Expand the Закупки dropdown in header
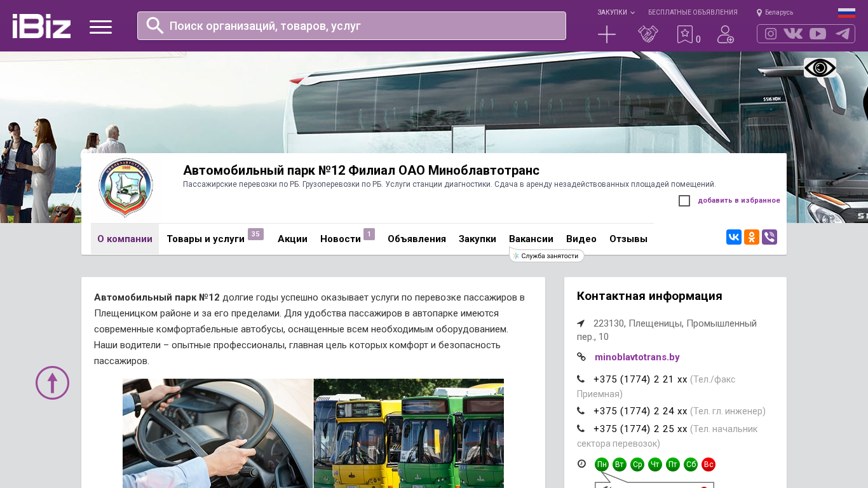Viewport: 868px width, 488px height. click(x=616, y=12)
